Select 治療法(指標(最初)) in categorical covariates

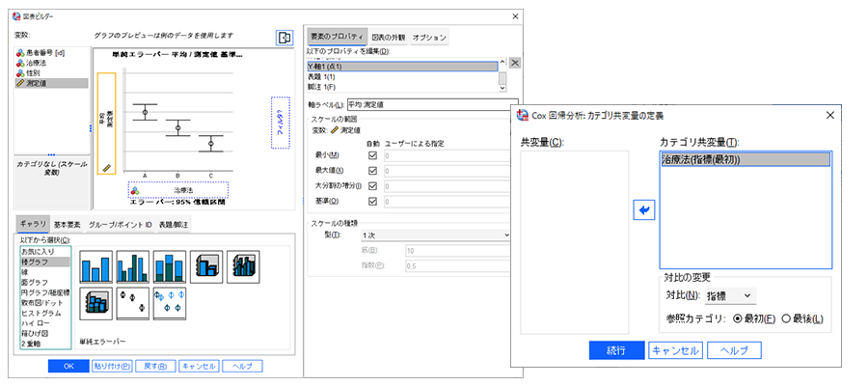pos(746,159)
